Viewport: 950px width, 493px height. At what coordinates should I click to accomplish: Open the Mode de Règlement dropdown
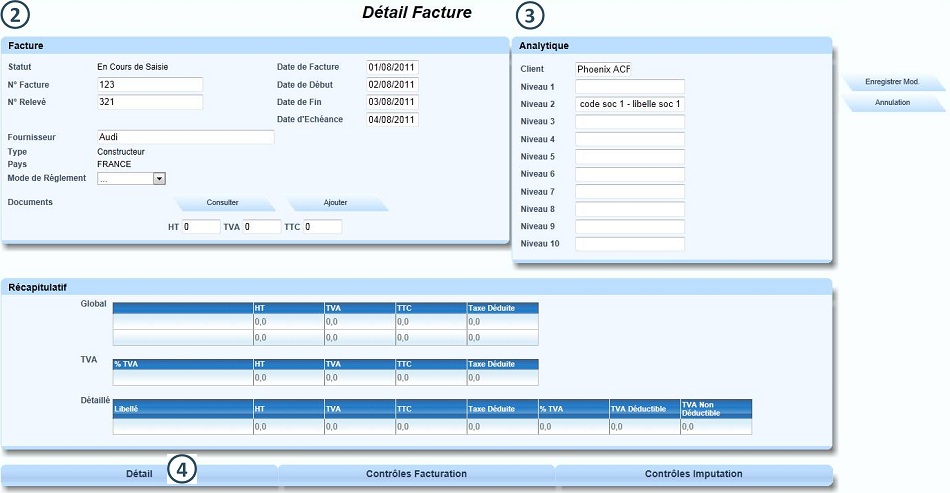coord(159,179)
